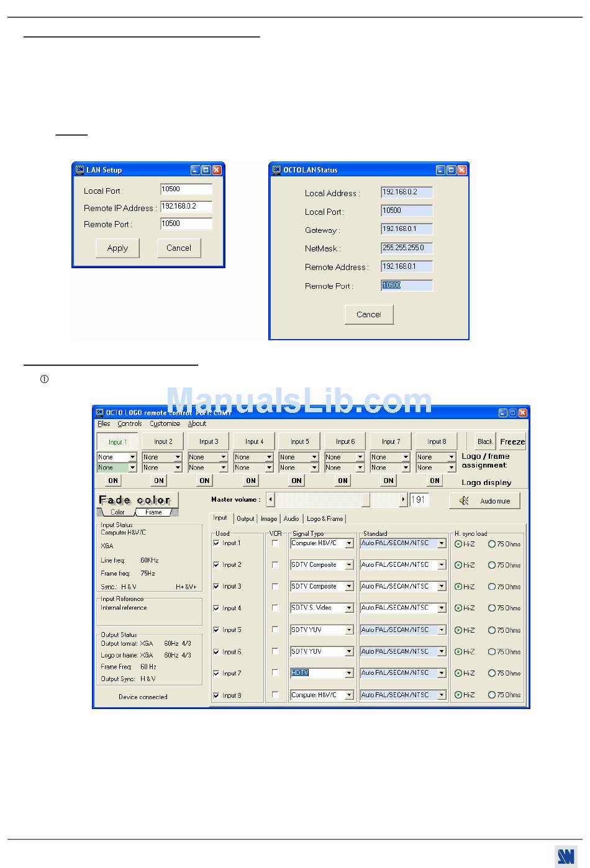Maximize the LAN Setup window
590x868 pixels.
coord(206,170)
